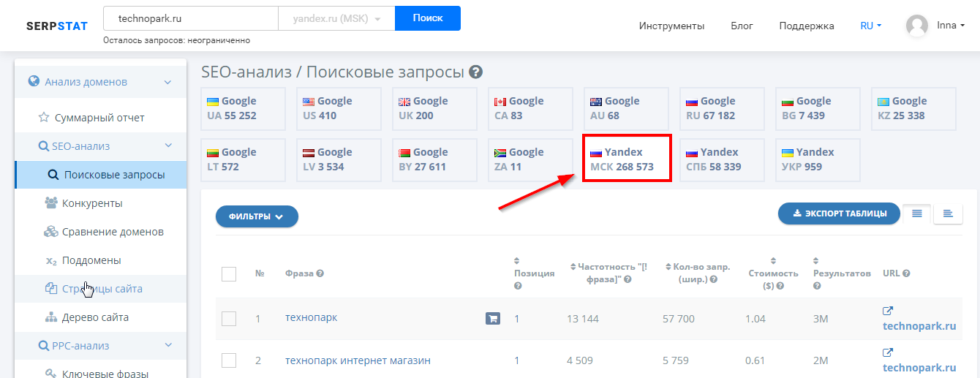Screen dimensions: 980x378
Task: Sort by the Результатов column
Action: [x=816, y=261]
